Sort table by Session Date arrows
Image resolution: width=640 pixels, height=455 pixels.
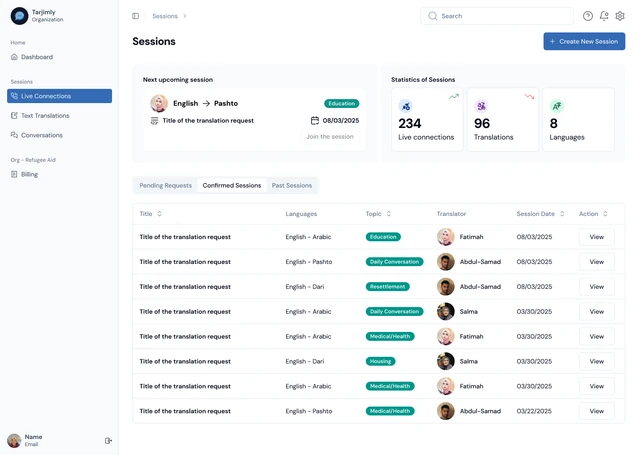coord(562,214)
